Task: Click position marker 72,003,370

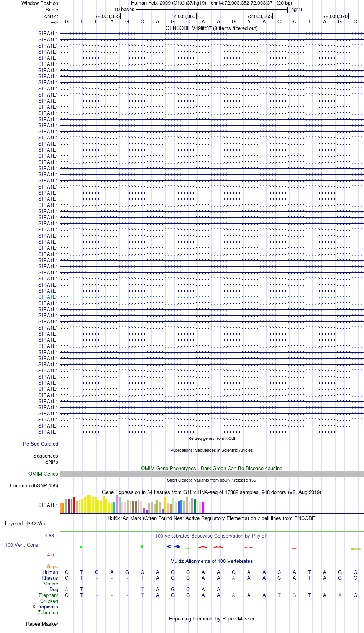Action: 335,16
